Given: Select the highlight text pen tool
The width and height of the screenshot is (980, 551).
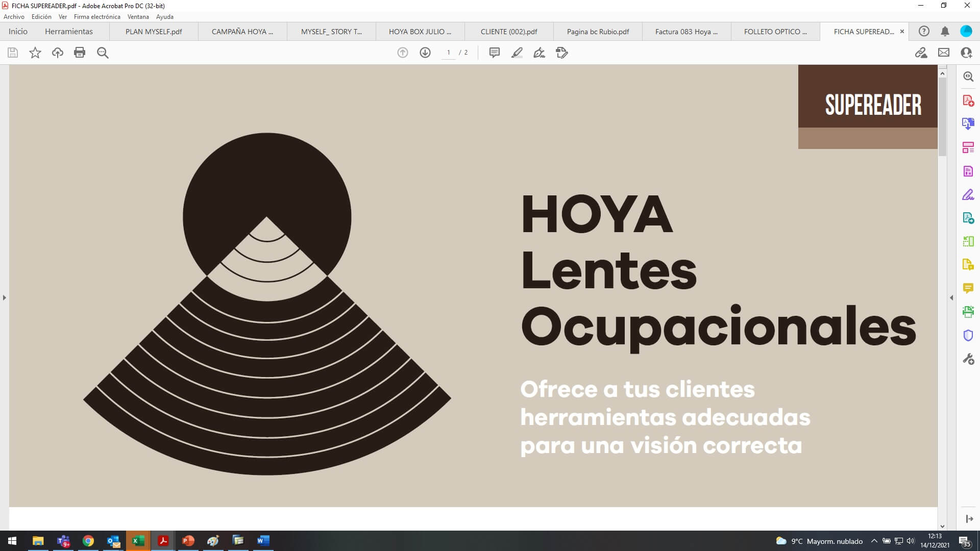Looking at the screenshot, I should click(x=517, y=53).
